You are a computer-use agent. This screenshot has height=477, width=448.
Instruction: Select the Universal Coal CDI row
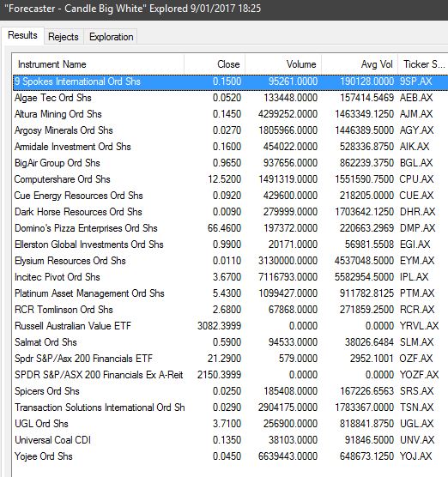230,440
